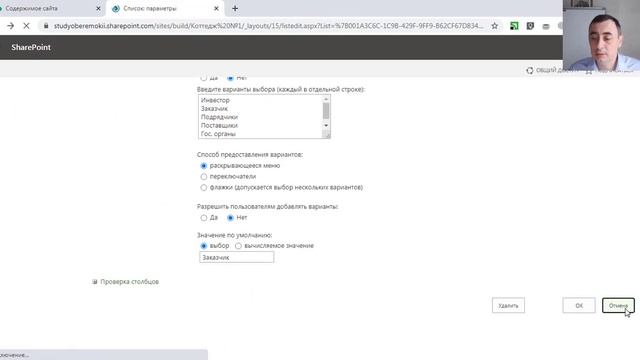Click the textarea scroll down arrow
The height and width of the screenshot is (360, 640).
pyautogui.click(x=326, y=125)
